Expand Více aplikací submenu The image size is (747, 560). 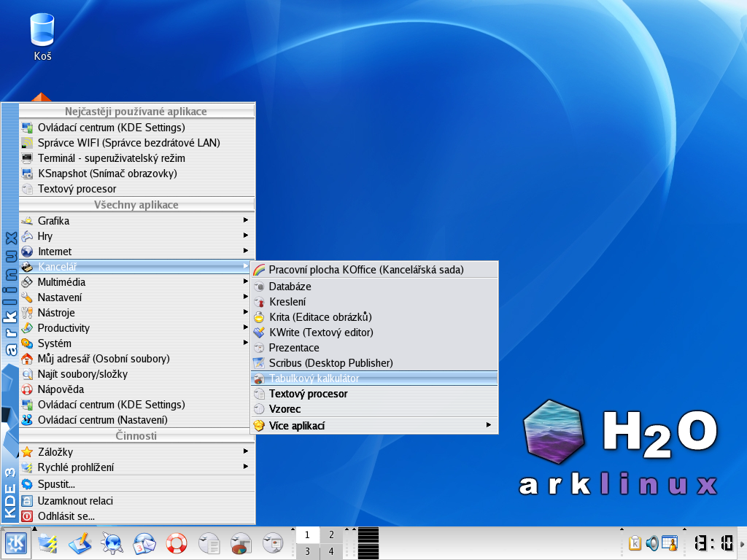click(x=374, y=426)
